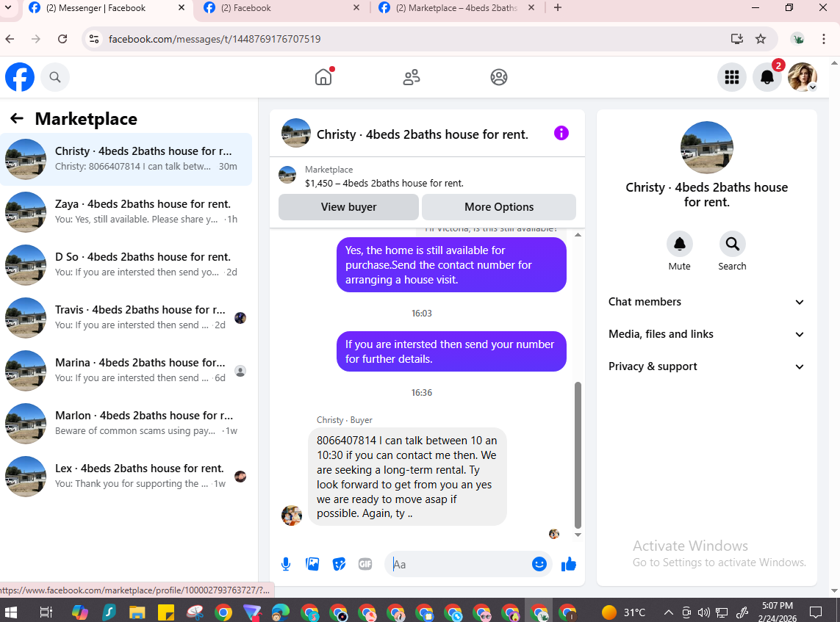Open the Groups icon in top navigation
Image resolution: width=840 pixels, height=622 pixels.
(x=499, y=77)
